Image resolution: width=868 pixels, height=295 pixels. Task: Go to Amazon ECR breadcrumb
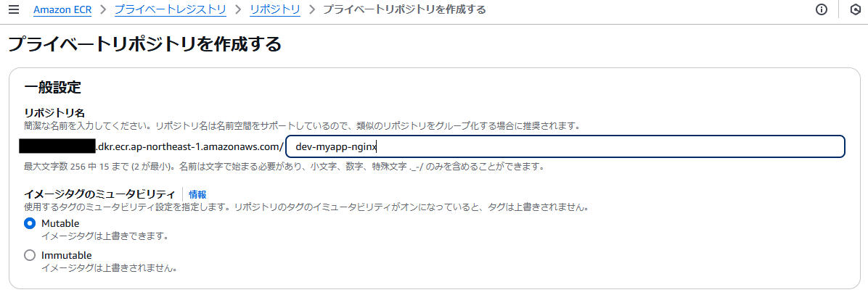point(62,10)
